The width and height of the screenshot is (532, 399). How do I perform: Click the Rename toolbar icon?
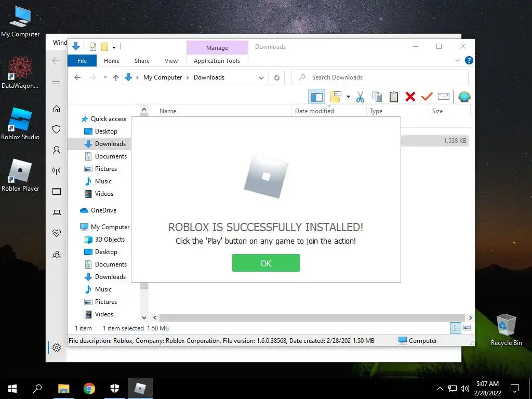click(x=444, y=97)
